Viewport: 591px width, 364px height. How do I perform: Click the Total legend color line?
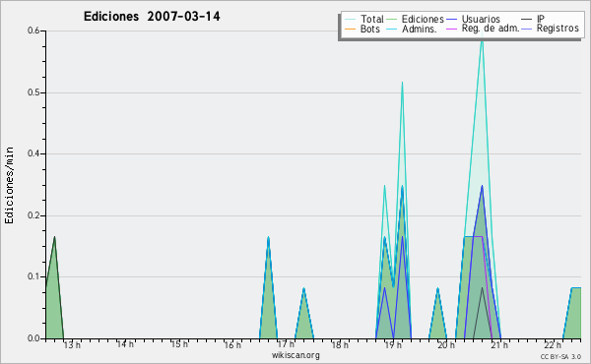[x=350, y=20]
